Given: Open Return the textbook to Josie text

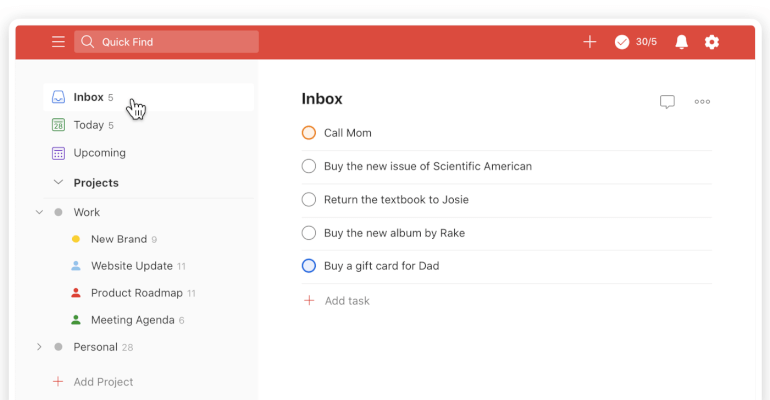Looking at the screenshot, I should (396, 200).
